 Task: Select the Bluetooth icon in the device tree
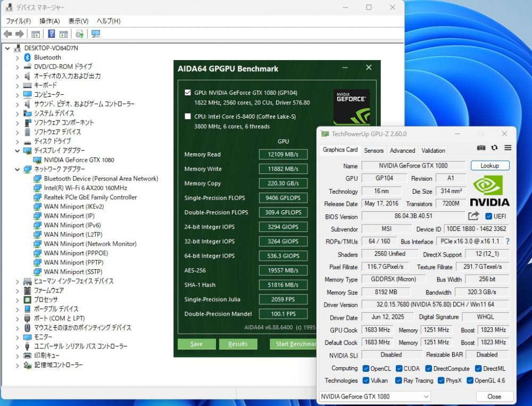pyautogui.click(x=28, y=57)
